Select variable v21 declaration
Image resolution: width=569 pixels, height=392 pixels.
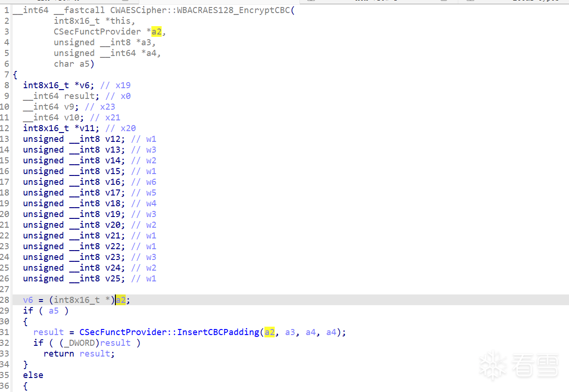click(x=113, y=235)
